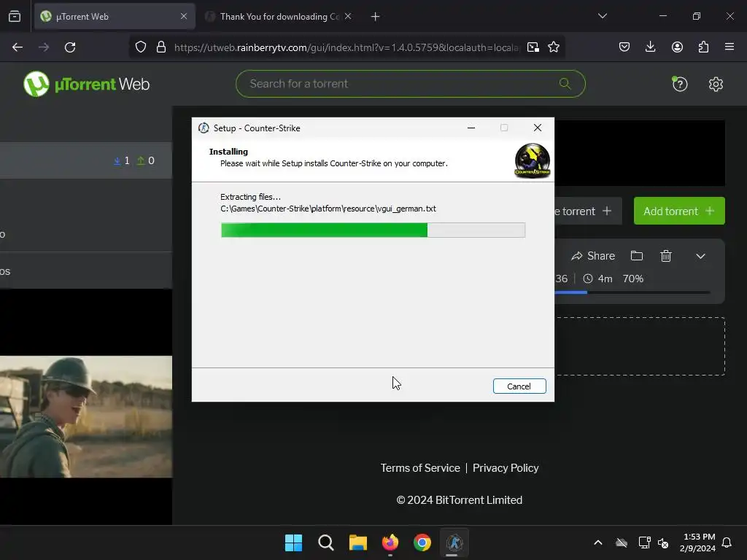Switch to Thank You for downloading tab
Screen dimensions: 747x560
[x=279, y=17]
